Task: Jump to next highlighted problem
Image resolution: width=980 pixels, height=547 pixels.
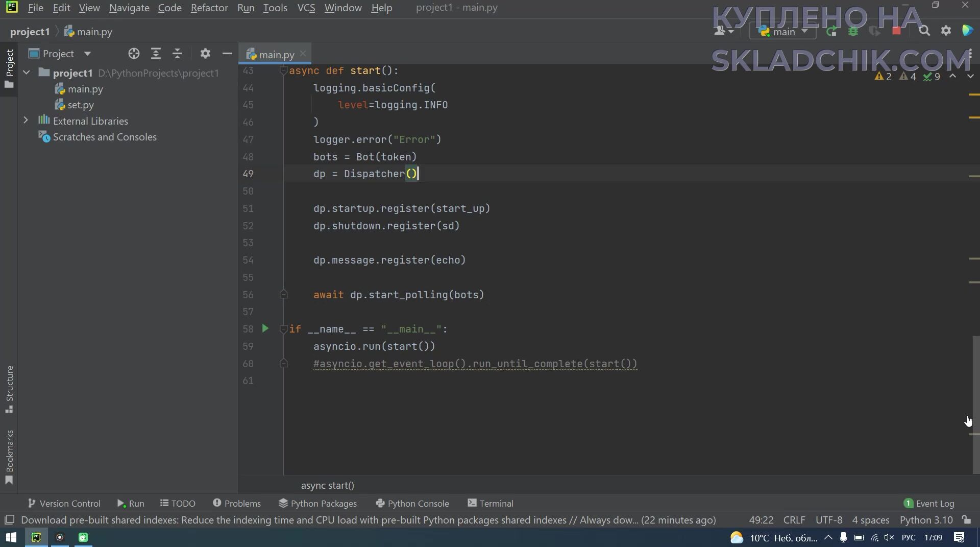Action: point(970,76)
